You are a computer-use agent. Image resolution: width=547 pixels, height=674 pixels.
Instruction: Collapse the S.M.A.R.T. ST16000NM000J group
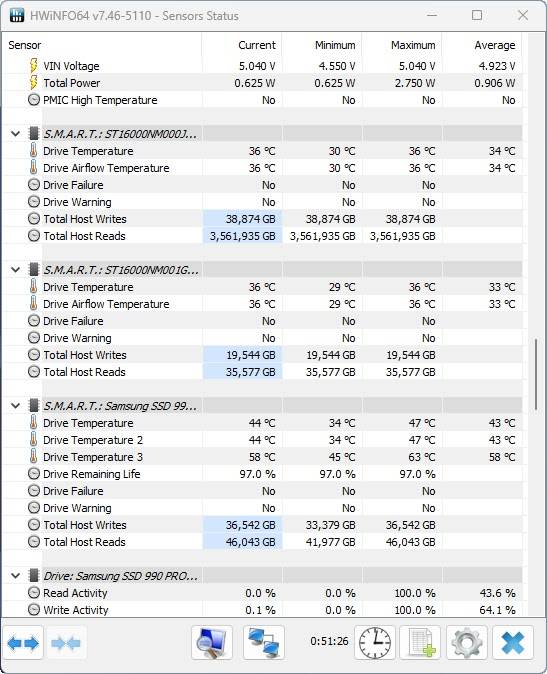[16, 134]
